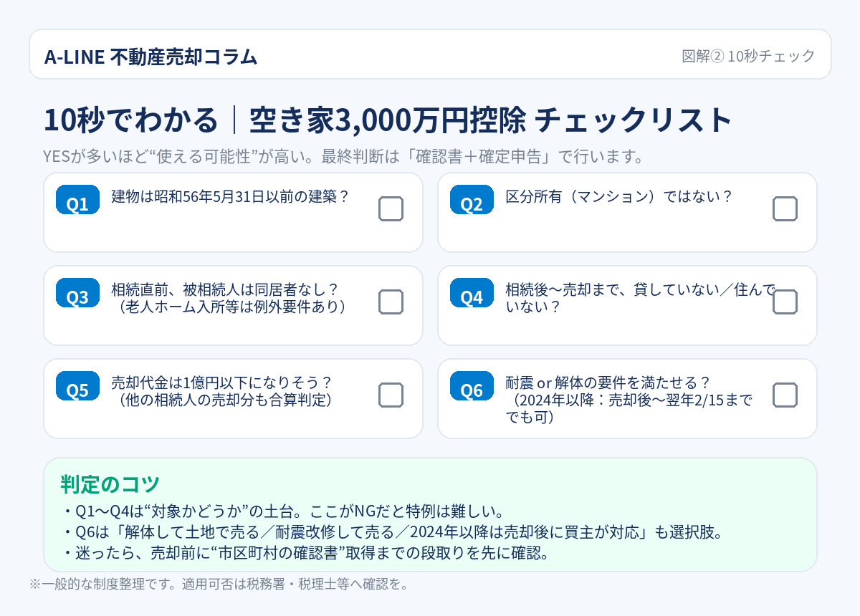The width and height of the screenshot is (860, 616).
Task: Tick the Q6 耐震 or 解体 checkbox
Action: pyautogui.click(x=785, y=395)
